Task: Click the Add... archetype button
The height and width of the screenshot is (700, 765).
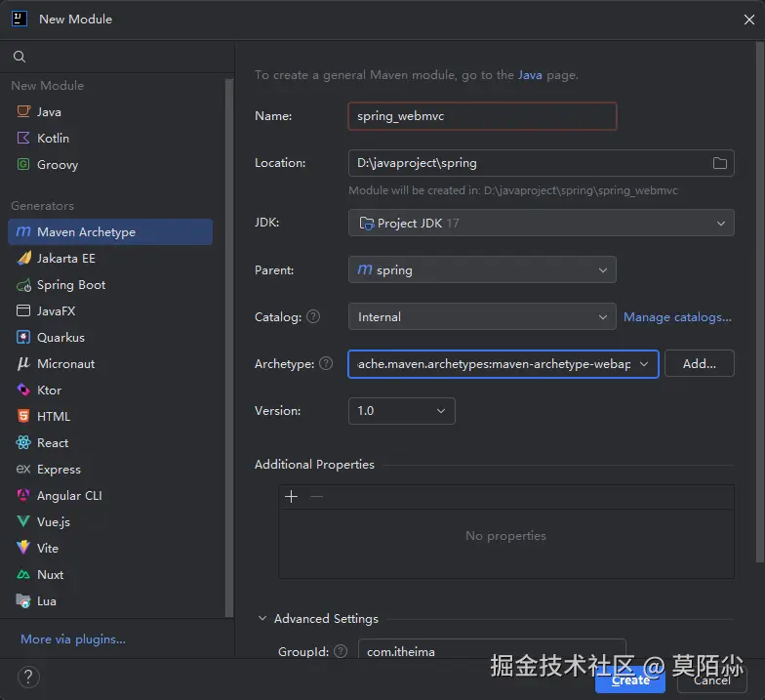Action: tap(699, 363)
